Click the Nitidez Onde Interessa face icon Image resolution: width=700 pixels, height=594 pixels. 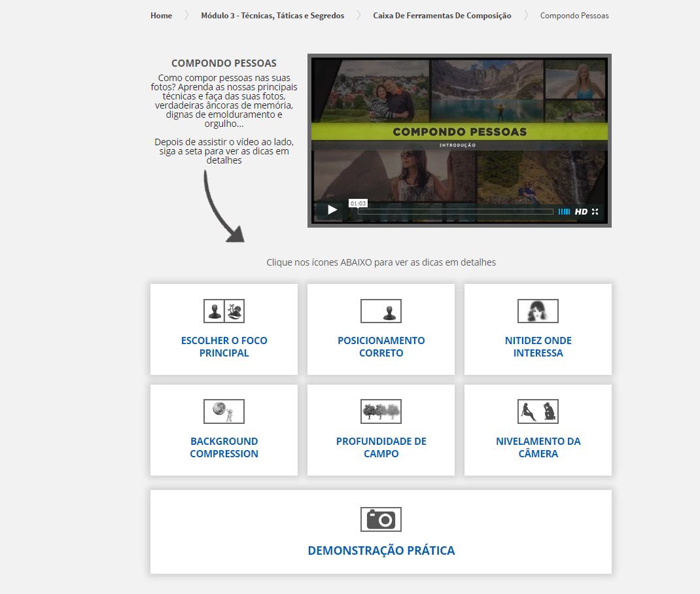point(538,311)
